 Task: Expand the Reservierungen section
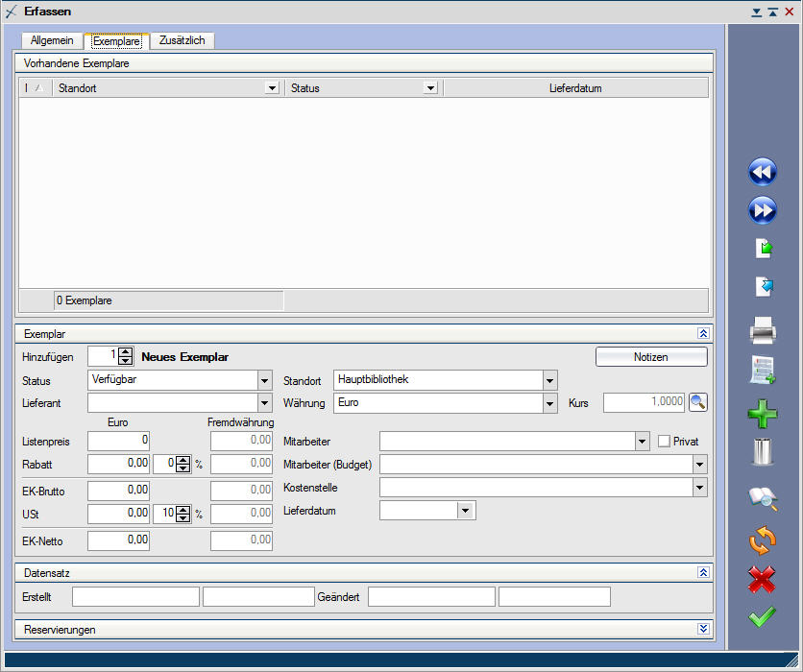point(703,629)
